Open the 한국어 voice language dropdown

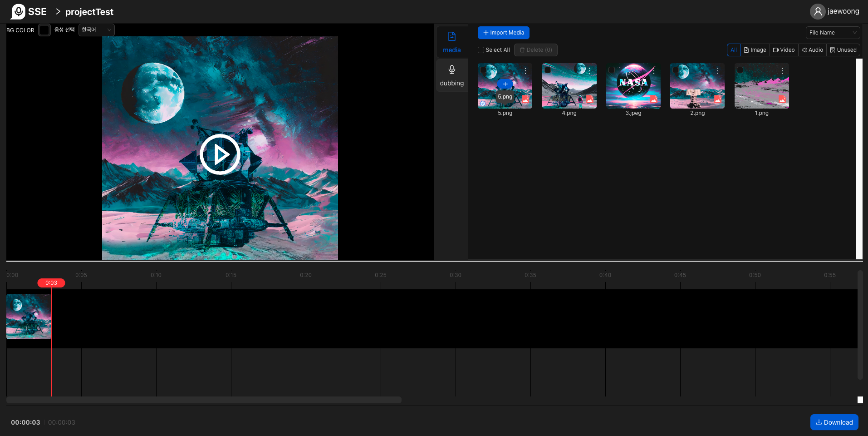97,30
